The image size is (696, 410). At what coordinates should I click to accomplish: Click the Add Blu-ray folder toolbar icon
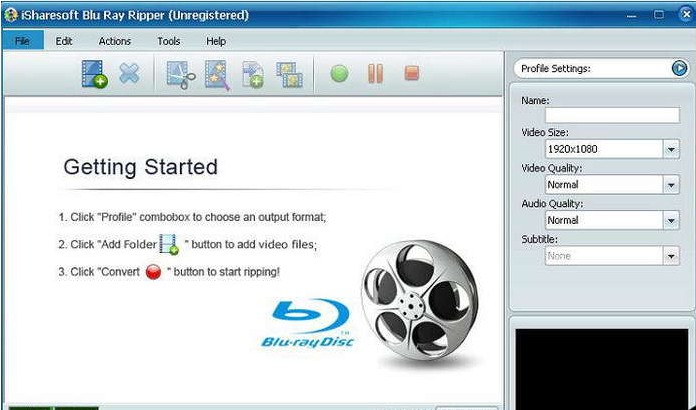coord(95,74)
